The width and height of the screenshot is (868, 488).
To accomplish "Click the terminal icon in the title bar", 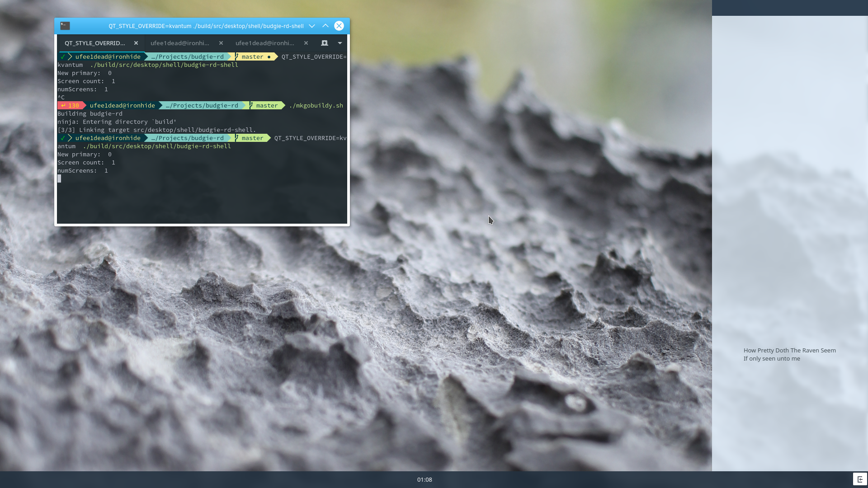I will 65,26.
